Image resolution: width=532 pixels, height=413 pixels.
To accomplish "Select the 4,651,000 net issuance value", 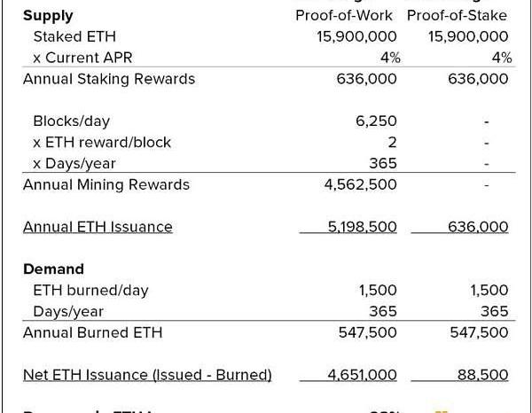I will [x=362, y=375].
